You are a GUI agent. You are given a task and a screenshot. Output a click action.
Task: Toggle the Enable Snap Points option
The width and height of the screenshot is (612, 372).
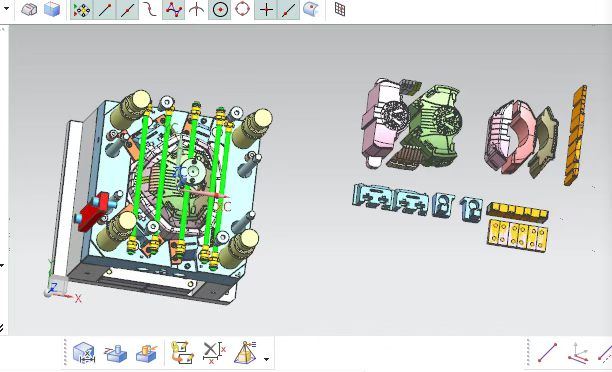[81, 10]
